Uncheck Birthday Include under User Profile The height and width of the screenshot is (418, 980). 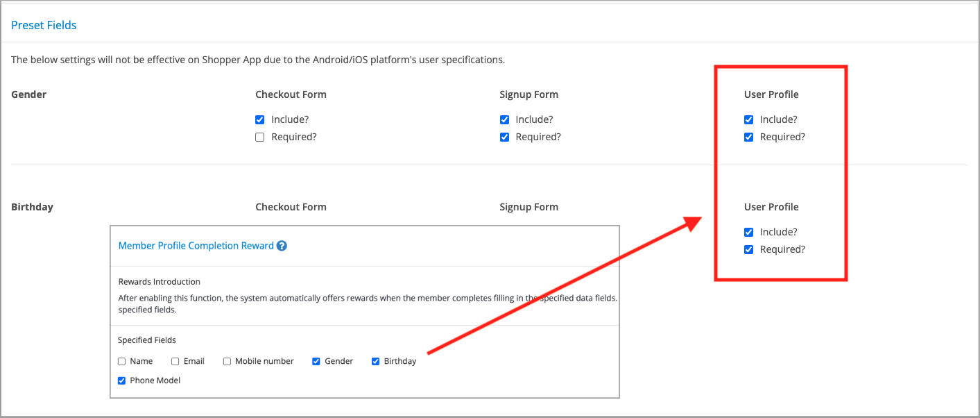pyautogui.click(x=748, y=232)
